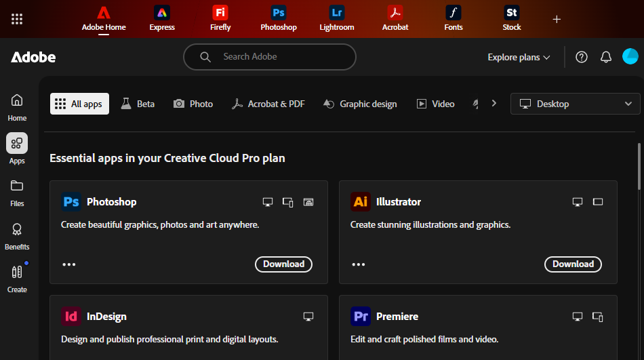Click the Premiere card Pr icon
The height and width of the screenshot is (360, 644).
click(361, 317)
